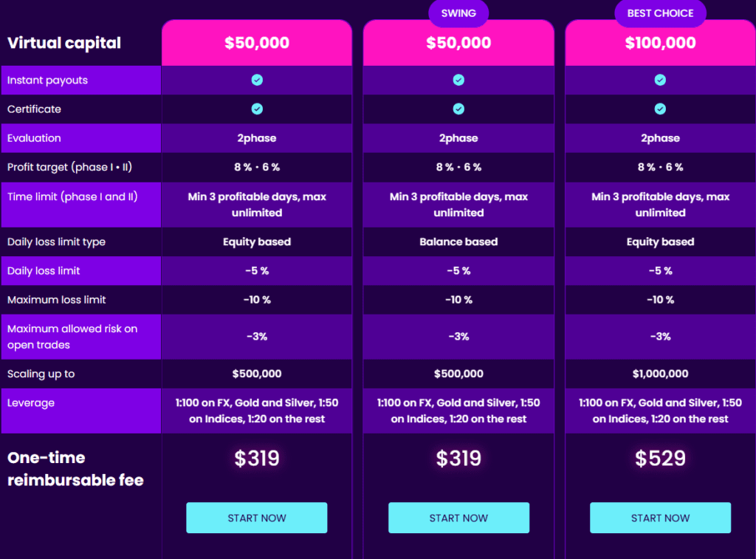The image size is (756, 559).
Task: Select the BEST CHOICE badge above right plan
Action: [x=660, y=13]
